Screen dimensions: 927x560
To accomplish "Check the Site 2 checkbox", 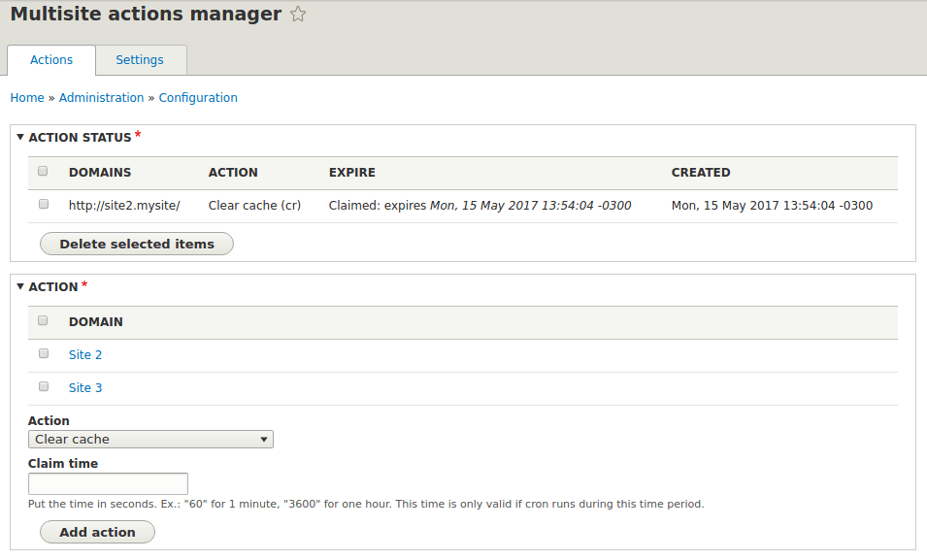I will click(x=43, y=353).
